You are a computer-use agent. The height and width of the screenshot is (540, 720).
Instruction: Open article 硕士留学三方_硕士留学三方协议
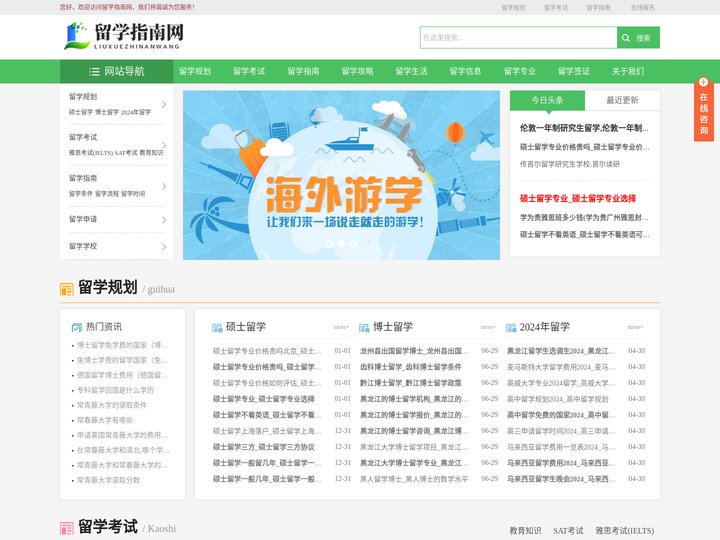(264, 447)
